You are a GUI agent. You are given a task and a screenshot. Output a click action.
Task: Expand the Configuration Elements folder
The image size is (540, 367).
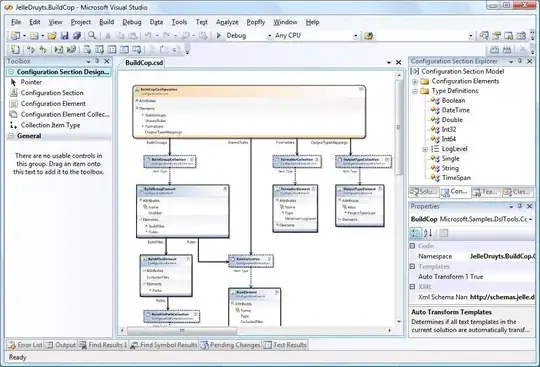(x=415, y=82)
